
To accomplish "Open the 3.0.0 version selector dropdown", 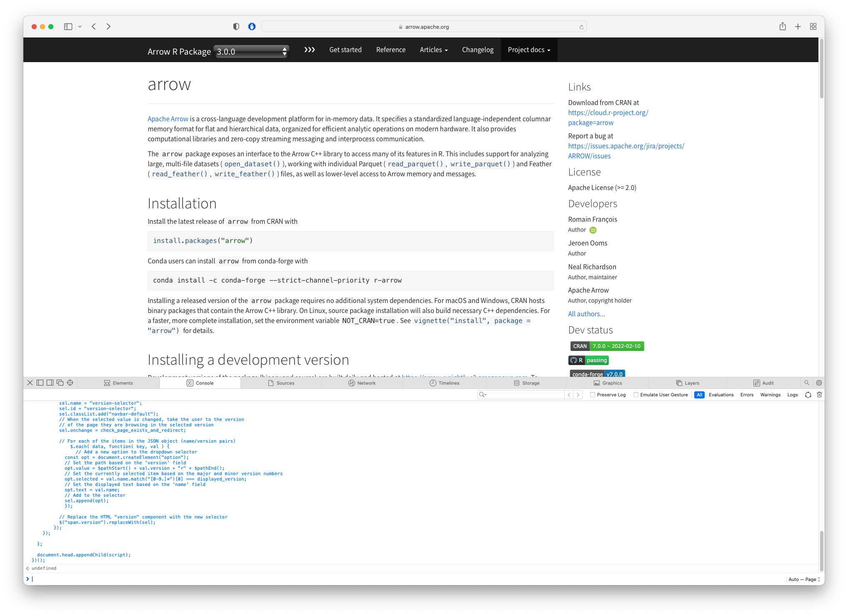I will tap(251, 52).
